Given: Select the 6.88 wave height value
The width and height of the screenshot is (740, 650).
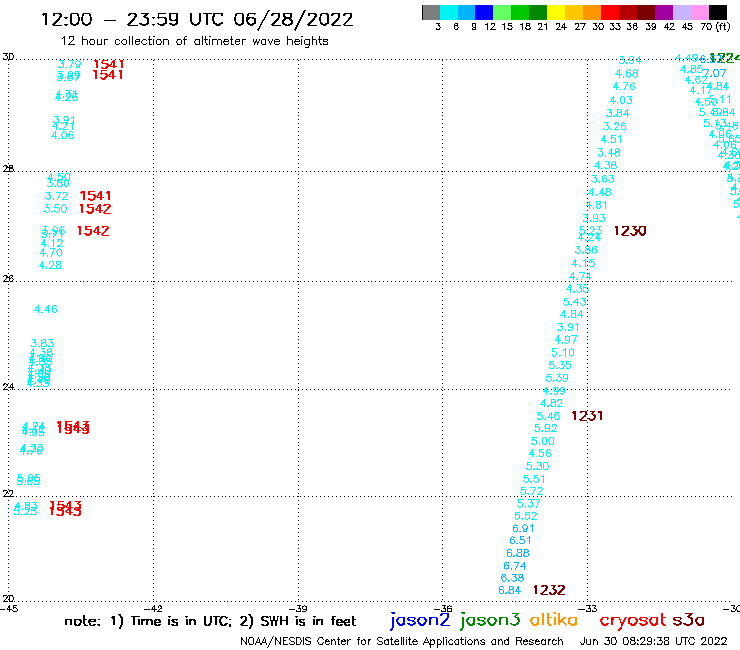Looking at the screenshot, I should click(x=518, y=553).
